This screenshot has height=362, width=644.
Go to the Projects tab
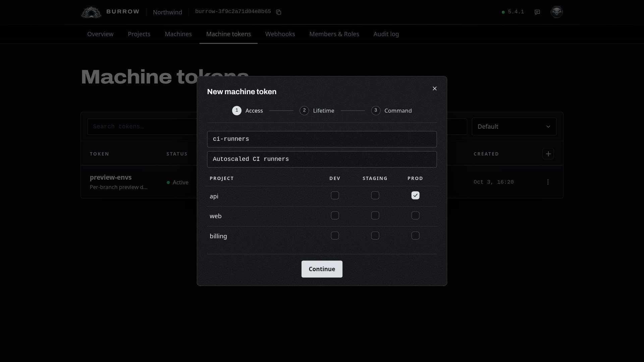(139, 34)
